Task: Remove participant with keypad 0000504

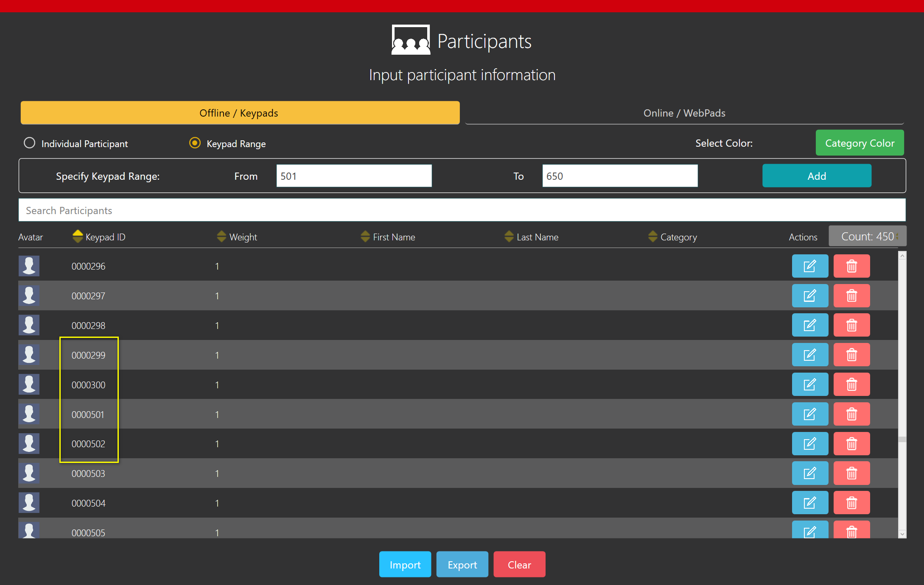Action: (x=851, y=503)
